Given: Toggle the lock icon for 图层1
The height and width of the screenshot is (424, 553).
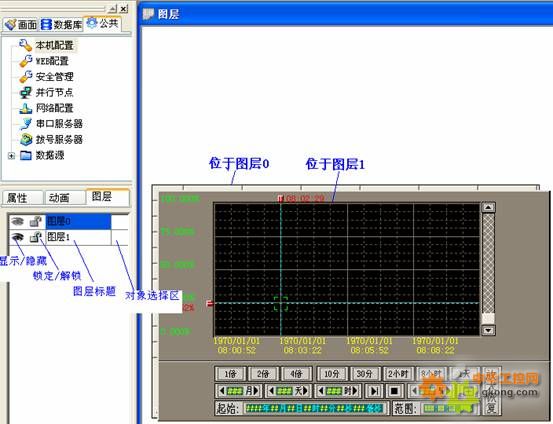Looking at the screenshot, I should [35, 237].
